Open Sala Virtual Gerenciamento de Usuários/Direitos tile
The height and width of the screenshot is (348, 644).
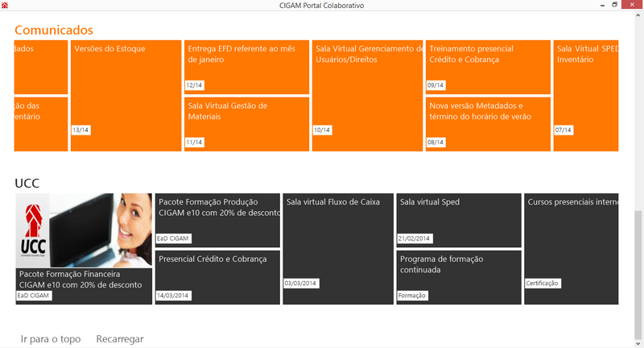367,95
